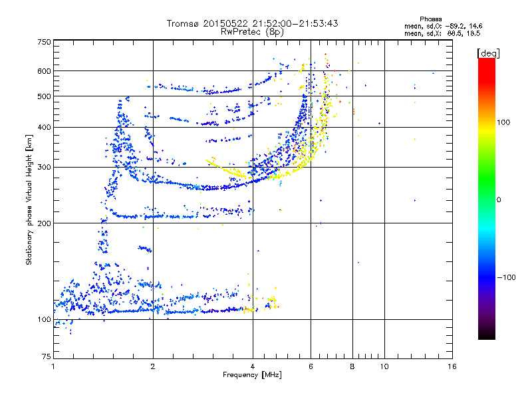Click the colorbar tick label '-100'

pos(506,277)
